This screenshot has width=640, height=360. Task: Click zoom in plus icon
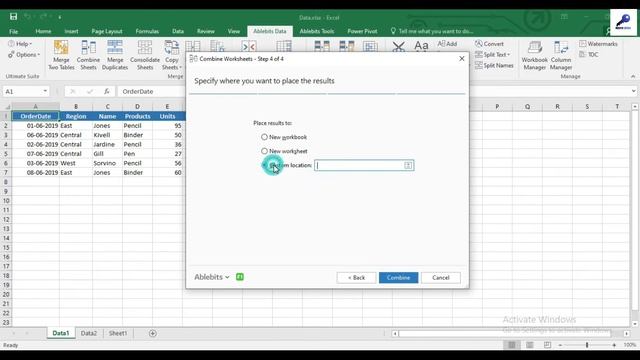point(614,345)
